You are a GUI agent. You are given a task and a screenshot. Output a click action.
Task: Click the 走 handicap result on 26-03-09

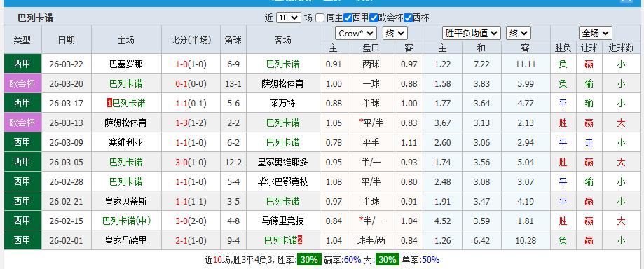pyautogui.click(x=589, y=142)
